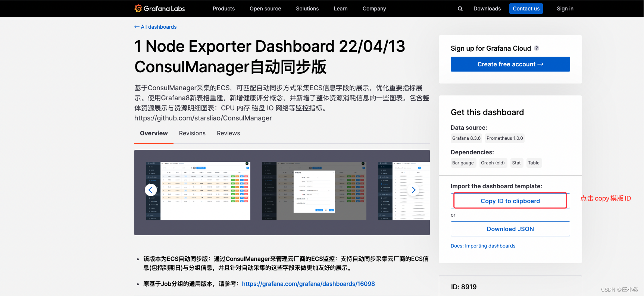The width and height of the screenshot is (644, 296).
Task: Switch to the Reviews tab
Action: click(228, 133)
